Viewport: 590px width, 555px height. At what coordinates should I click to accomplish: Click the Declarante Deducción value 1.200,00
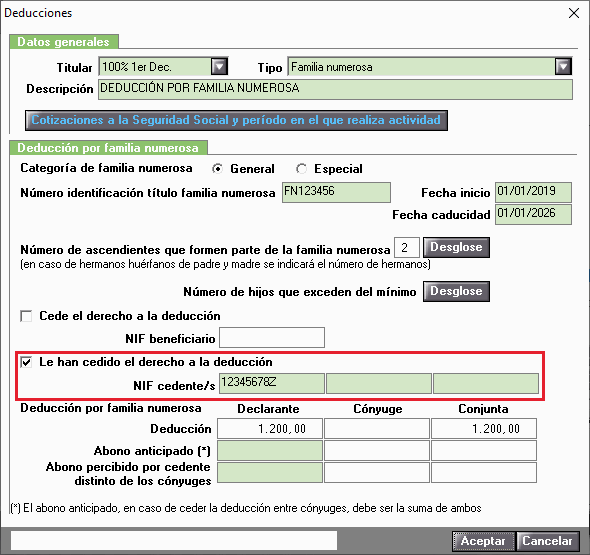[x=270, y=429]
